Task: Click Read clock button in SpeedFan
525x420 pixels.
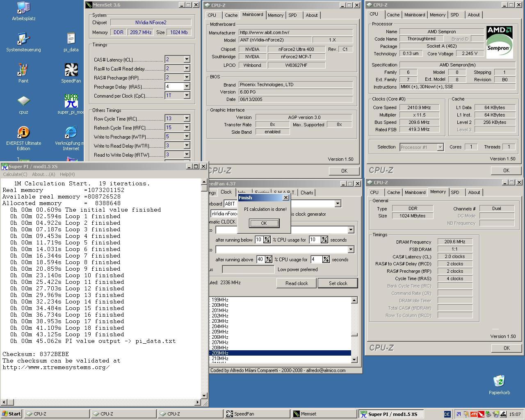Action: tap(297, 283)
